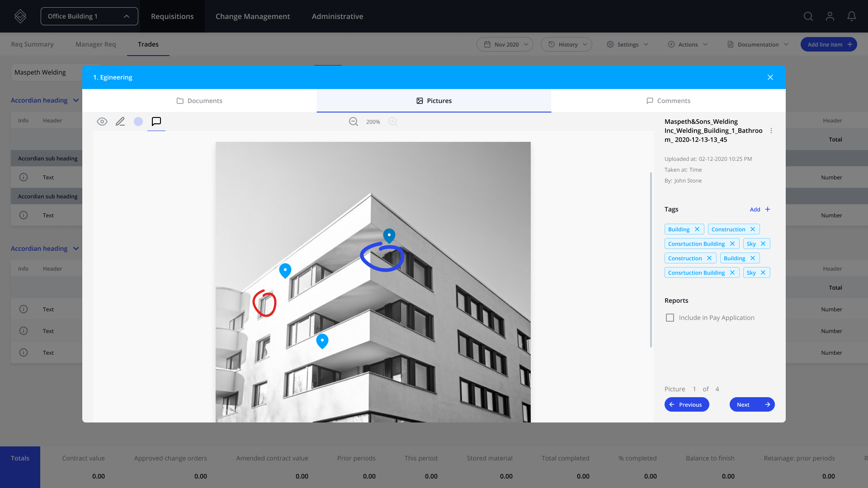Open the picture three-dot options menu
The width and height of the screenshot is (868, 488).
(x=771, y=131)
